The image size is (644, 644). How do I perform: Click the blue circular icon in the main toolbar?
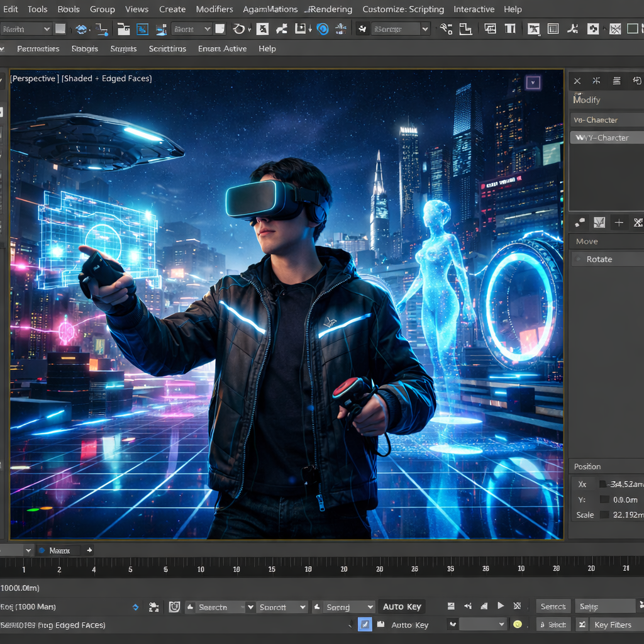point(323,29)
